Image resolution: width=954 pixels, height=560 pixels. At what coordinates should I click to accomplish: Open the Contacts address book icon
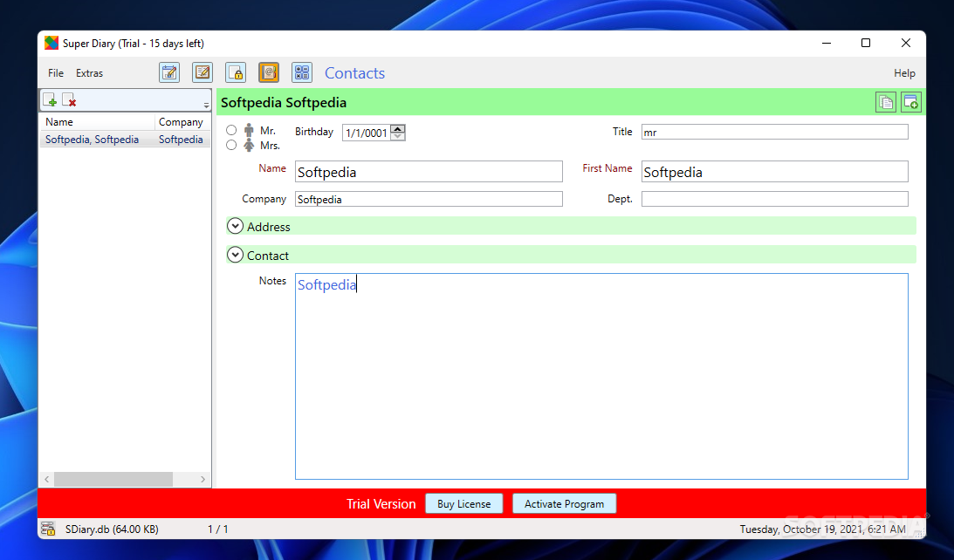269,72
